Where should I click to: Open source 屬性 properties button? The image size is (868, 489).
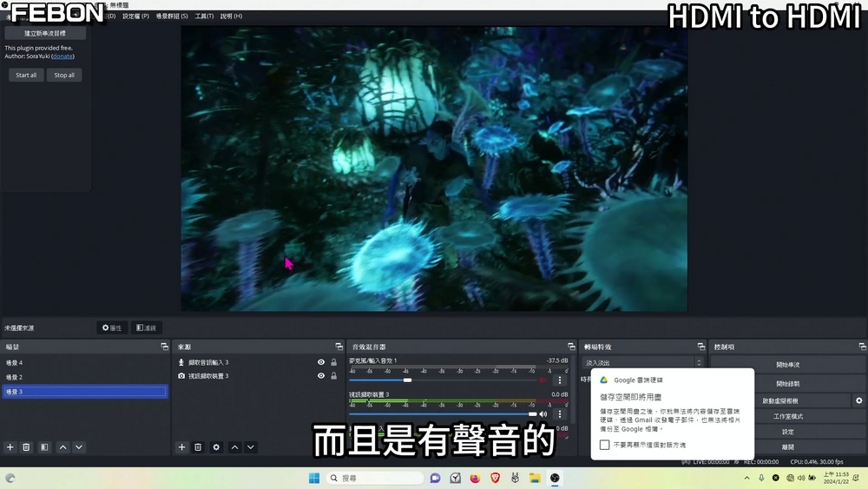pos(112,327)
